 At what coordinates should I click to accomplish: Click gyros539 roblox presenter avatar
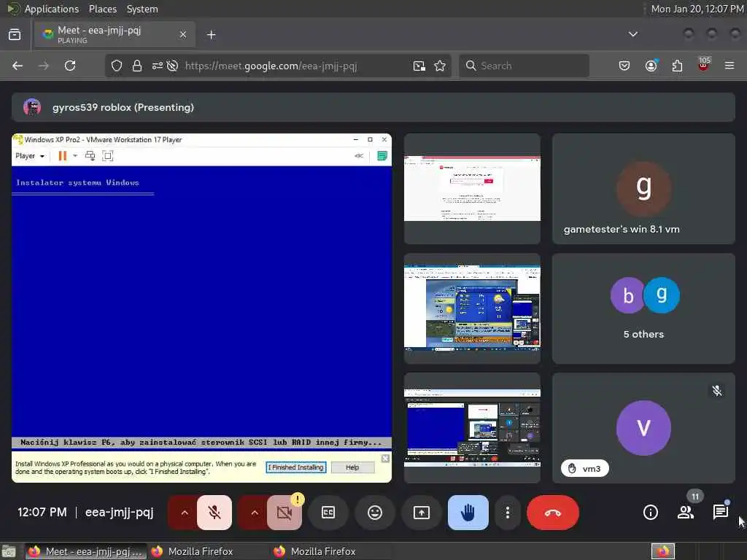[x=32, y=107]
